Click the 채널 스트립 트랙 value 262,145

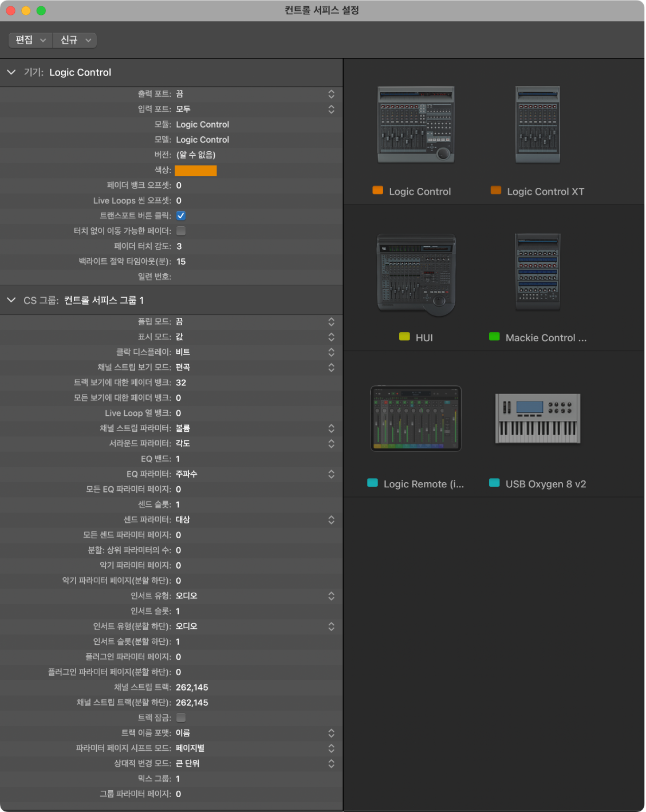click(192, 687)
